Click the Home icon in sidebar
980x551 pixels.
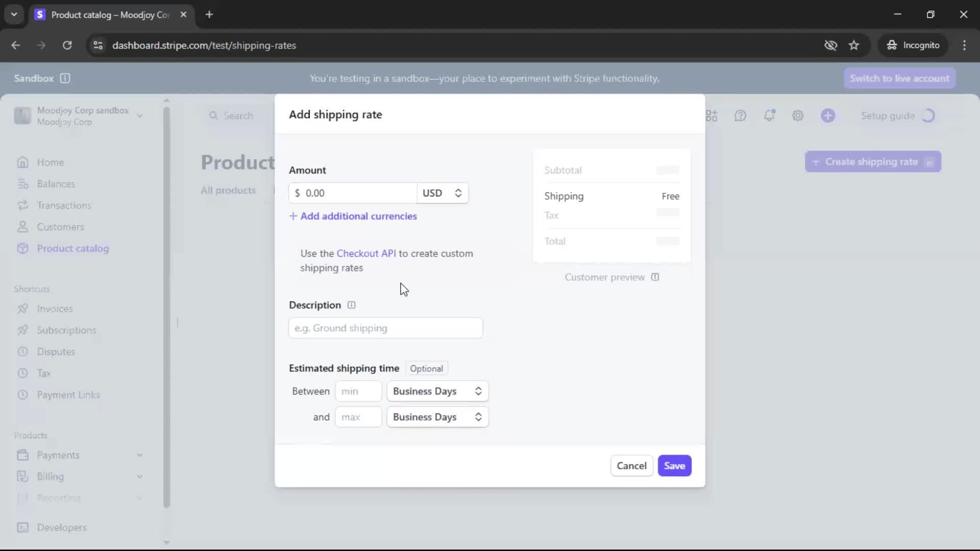[x=22, y=162]
